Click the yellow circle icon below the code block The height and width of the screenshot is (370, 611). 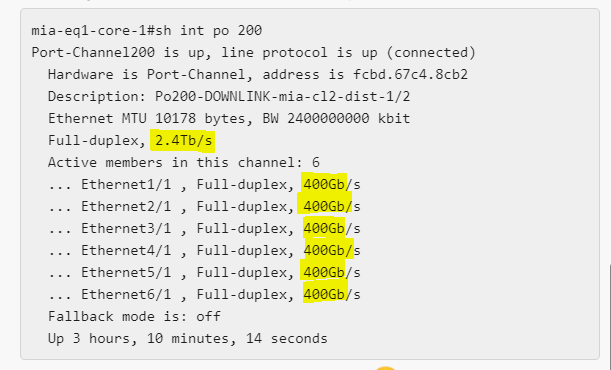(x=386, y=368)
